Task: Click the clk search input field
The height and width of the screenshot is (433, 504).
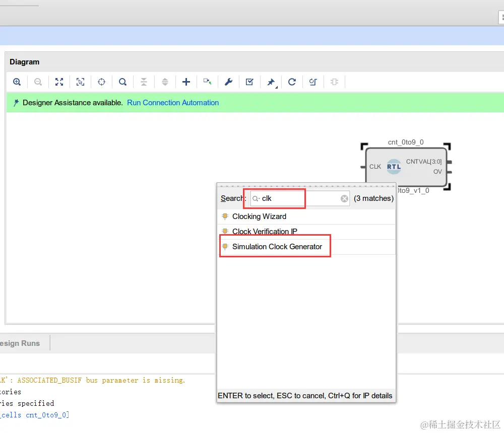Action: point(300,198)
